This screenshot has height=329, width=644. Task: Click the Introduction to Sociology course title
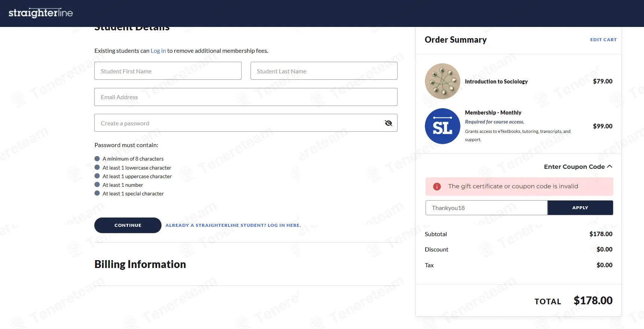pos(496,81)
